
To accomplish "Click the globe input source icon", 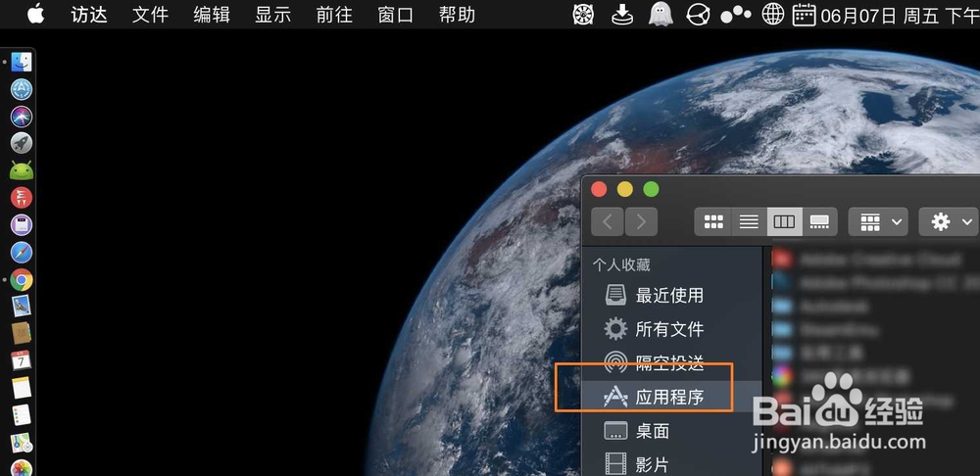I will tap(773, 14).
